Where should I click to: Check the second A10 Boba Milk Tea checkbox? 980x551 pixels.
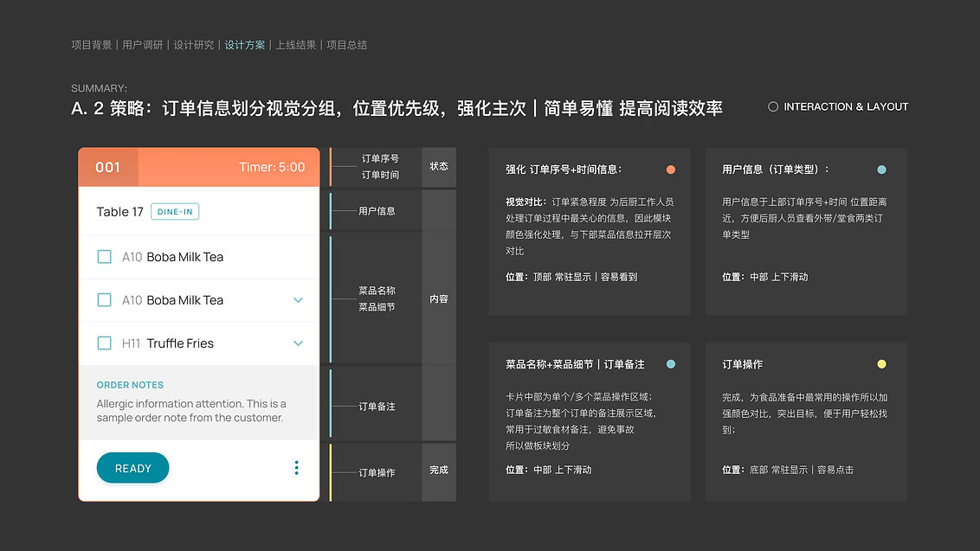[x=105, y=299]
